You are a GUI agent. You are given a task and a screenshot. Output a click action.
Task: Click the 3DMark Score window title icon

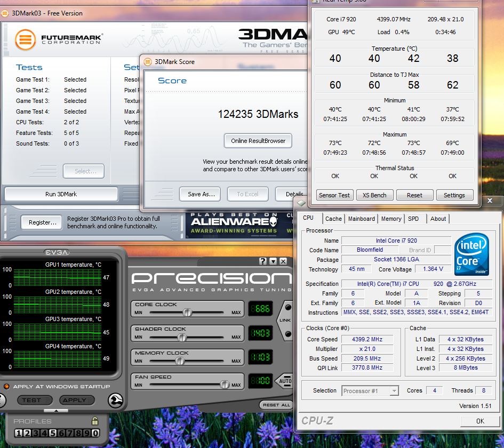click(148, 62)
